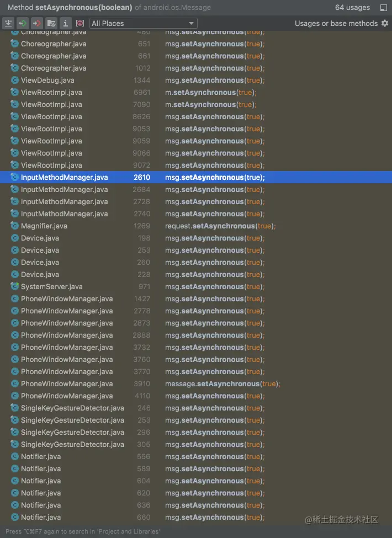392x538 pixels.
Task: Select PhoneWindowManager.java usage at line 3732
Action: [x=196, y=348]
